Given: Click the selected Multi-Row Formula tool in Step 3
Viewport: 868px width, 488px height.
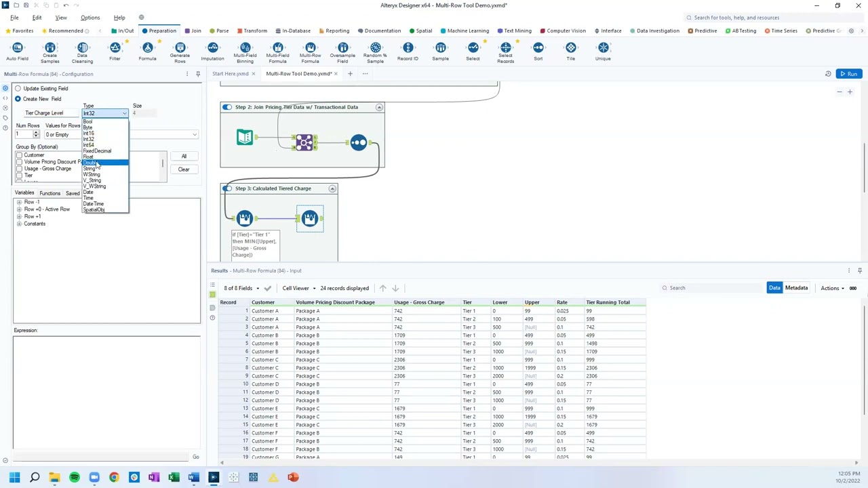Looking at the screenshot, I should click(310, 218).
